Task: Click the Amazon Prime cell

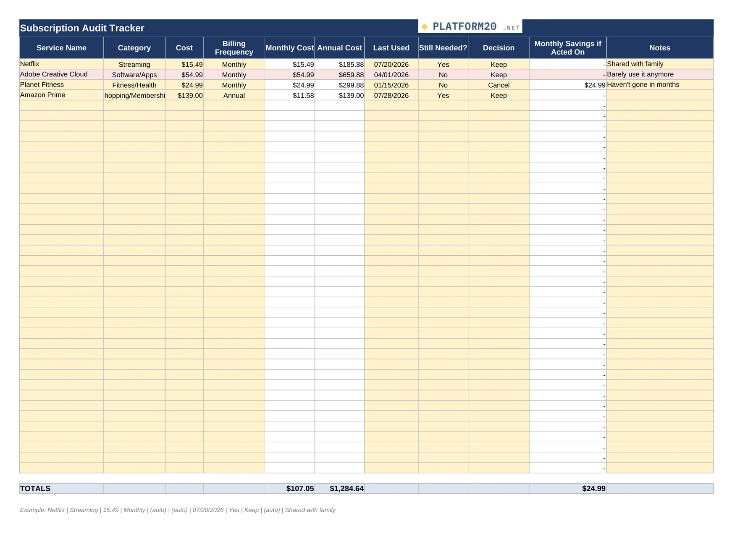Action: click(61, 95)
